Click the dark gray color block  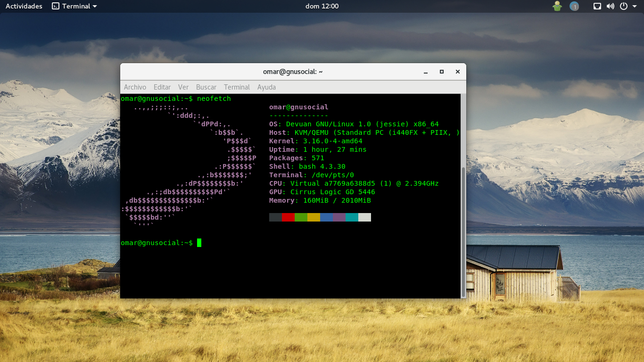pyautogui.click(x=275, y=217)
